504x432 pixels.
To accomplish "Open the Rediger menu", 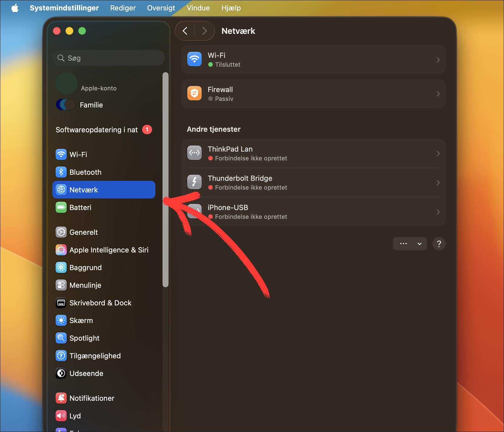I will coord(123,8).
